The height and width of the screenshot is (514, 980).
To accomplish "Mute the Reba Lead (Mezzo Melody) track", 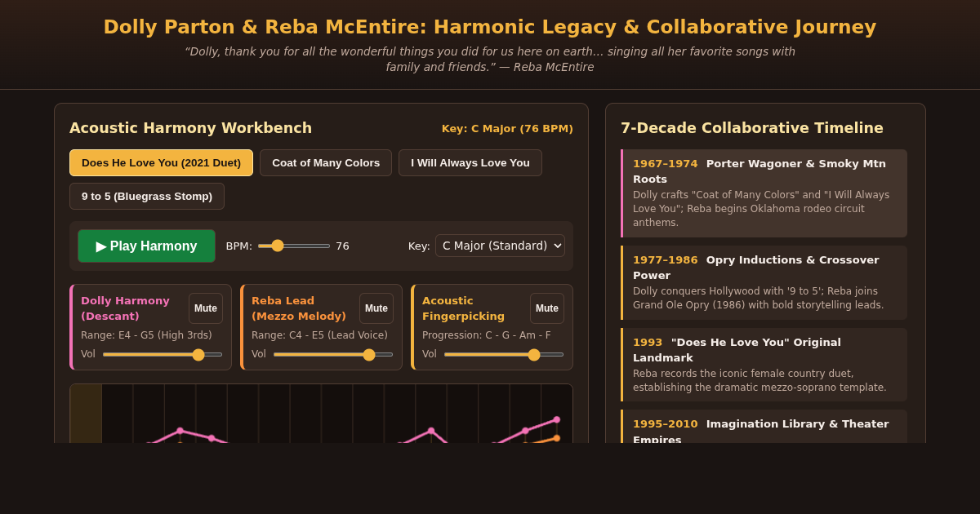I will 376,308.
